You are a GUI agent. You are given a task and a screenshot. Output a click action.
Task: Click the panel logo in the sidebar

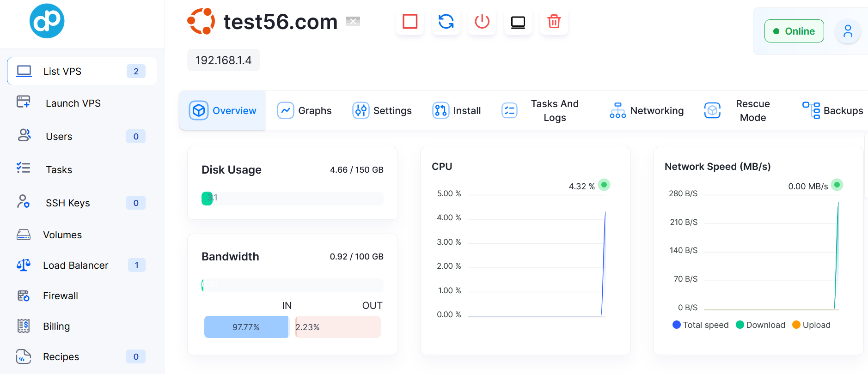click(47, 21)
